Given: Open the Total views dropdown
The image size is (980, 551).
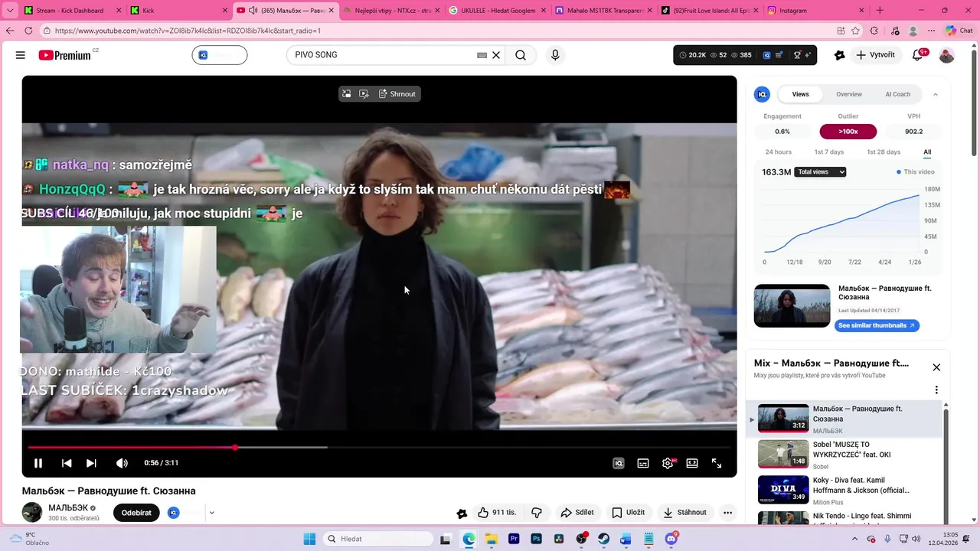Looking at the screenshot, I should pyautogui.click(x=820, y=172).
